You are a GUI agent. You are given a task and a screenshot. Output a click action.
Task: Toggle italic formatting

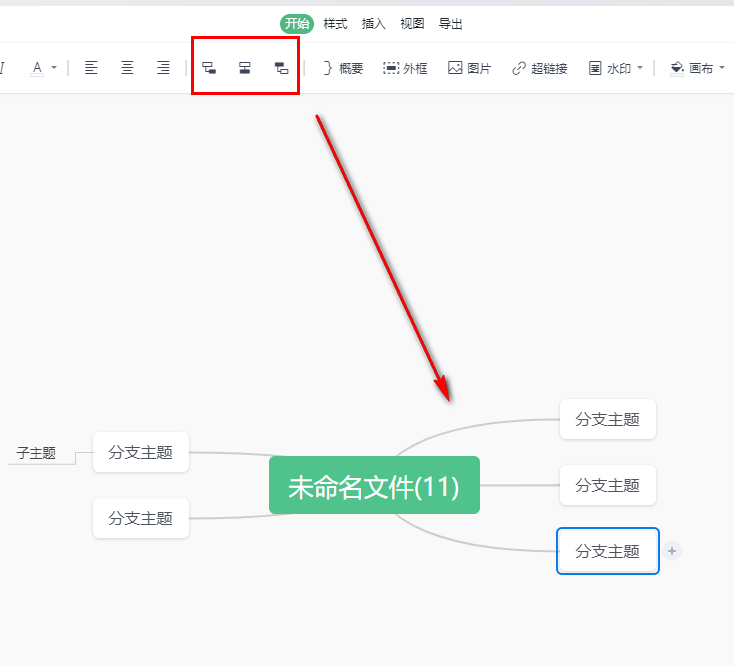coord(2,68)
